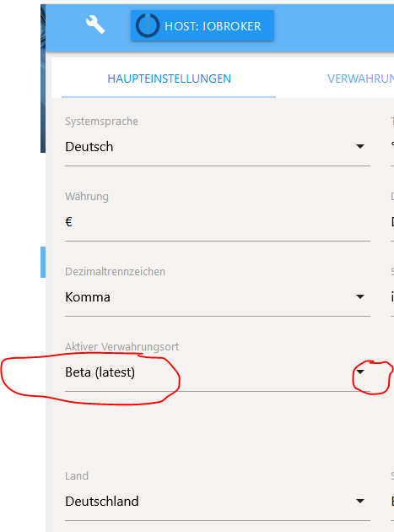Click the Dezimaltrennzeichen field label
The height and width of the screenshot is (532, 394).
pyautogui.click(x=116, y=272)
